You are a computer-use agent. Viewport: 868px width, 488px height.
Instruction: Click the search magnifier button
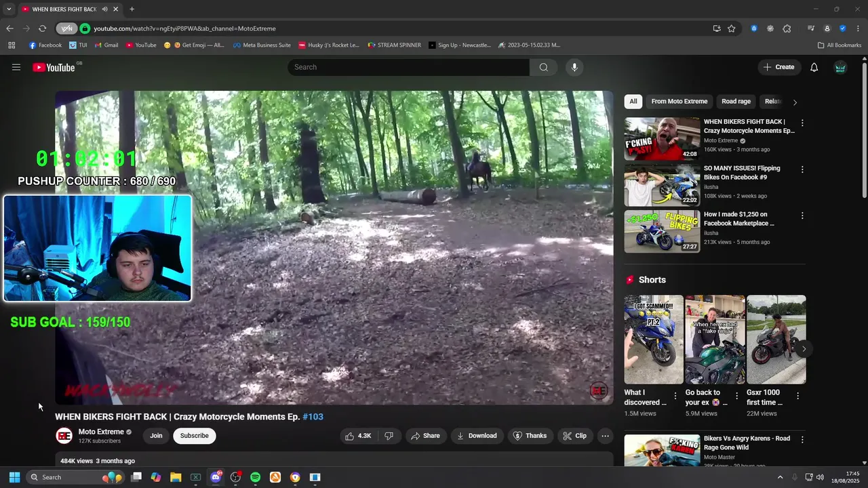543,67
